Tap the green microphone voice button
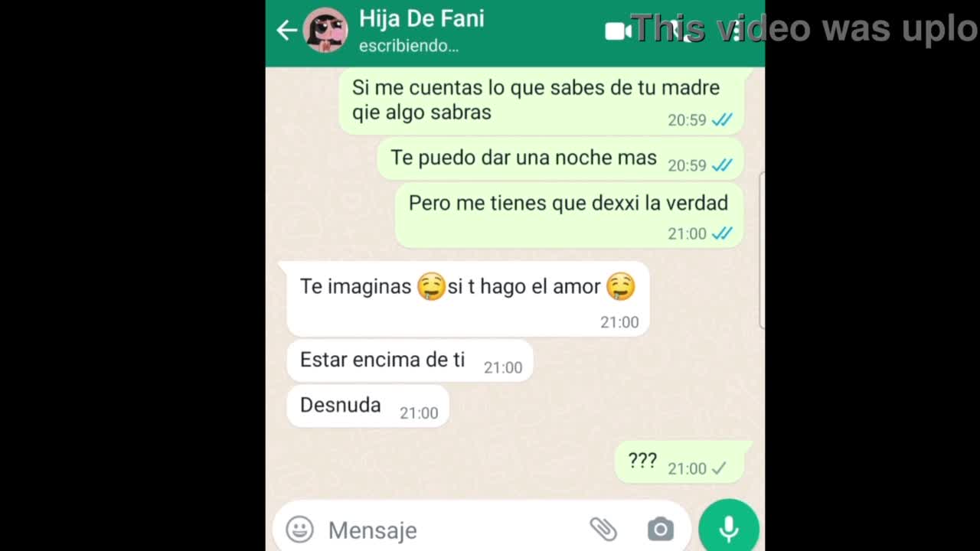980x551 pixels. pos(729,528)
